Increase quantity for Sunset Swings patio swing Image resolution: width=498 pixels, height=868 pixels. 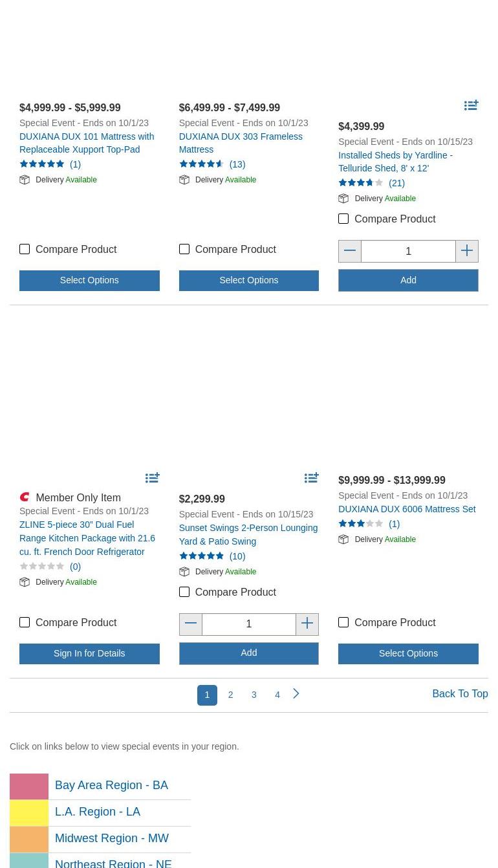(307, 624)
